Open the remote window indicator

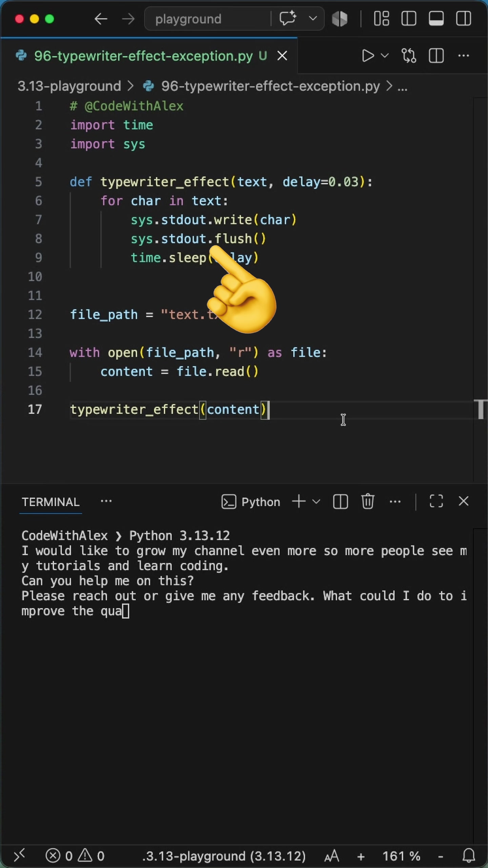tap(19, 856)
